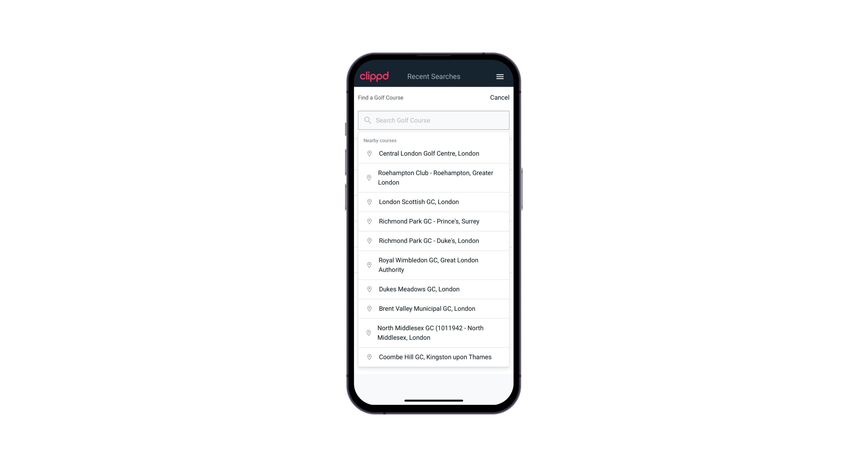Select Dukes Meadows GC London
Screen dimensions: 868x467
click(434, 289)
